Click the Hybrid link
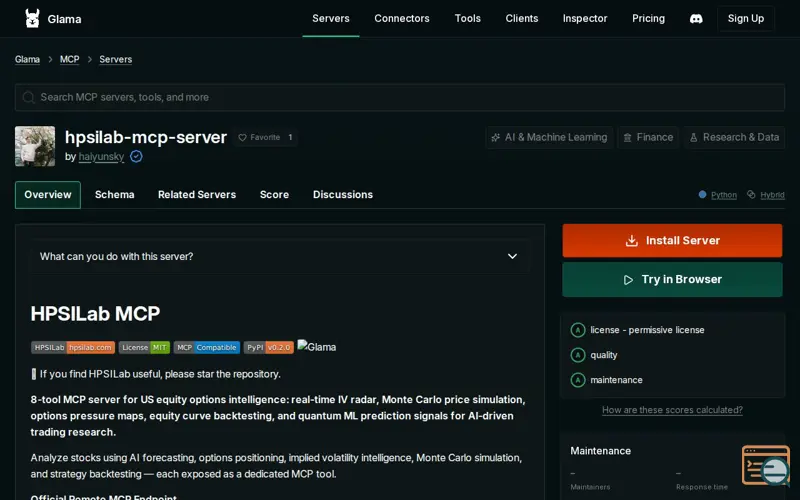800x500 pixels. (x=772, y=195)
